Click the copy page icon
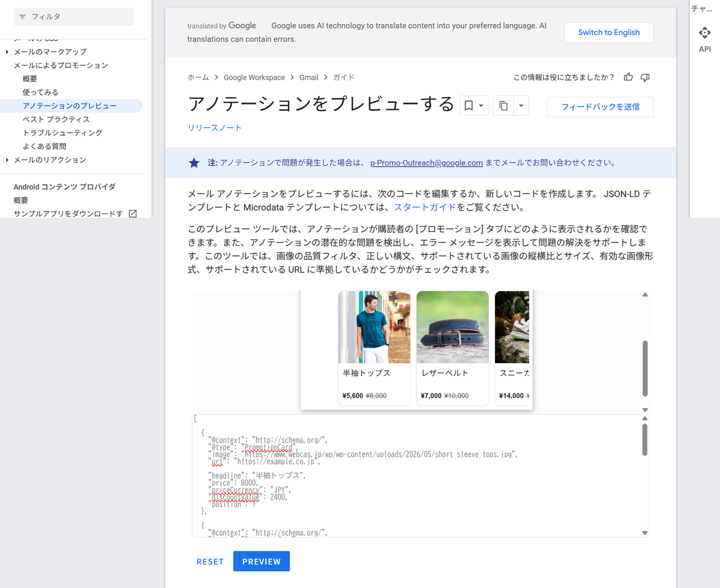 coord(503,106)
